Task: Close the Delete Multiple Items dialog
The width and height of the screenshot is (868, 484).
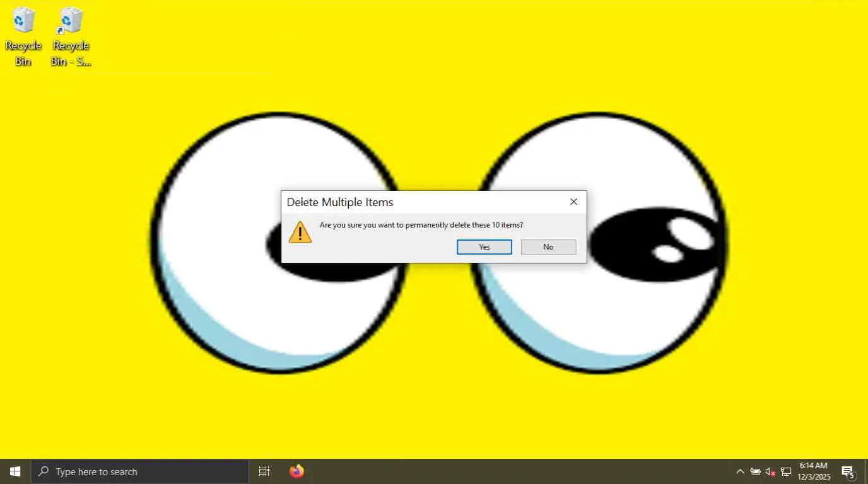Action: pos(573,202)
